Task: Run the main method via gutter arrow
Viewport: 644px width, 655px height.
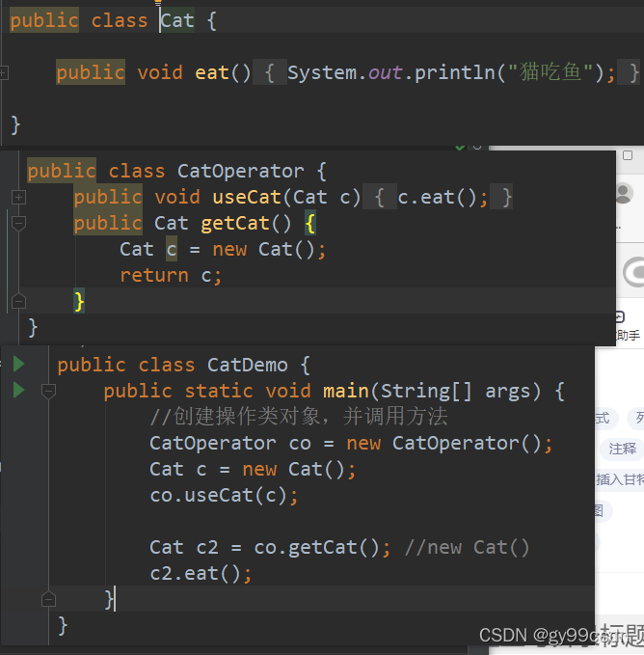Action: (18, 390)
